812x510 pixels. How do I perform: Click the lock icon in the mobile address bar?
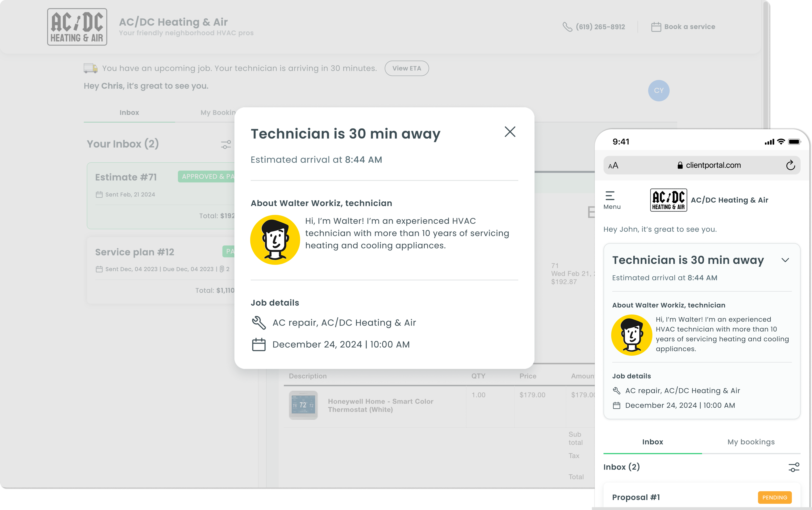(680, 165)
